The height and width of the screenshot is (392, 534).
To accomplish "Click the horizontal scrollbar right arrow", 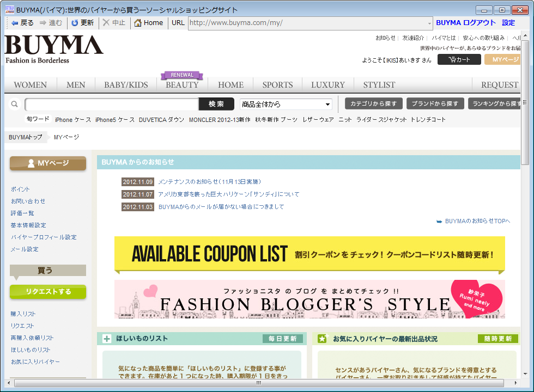I will coord(516,383).
